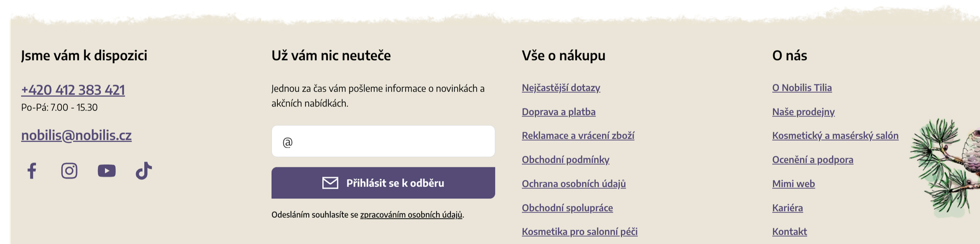
Task: Open Kosmetický a masérský salón link
Action: click(x=835, y=136)
